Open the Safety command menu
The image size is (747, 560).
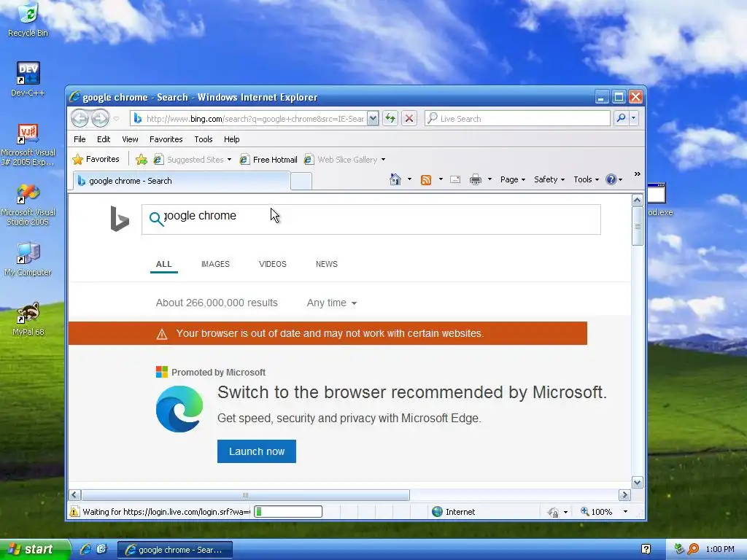549,179
